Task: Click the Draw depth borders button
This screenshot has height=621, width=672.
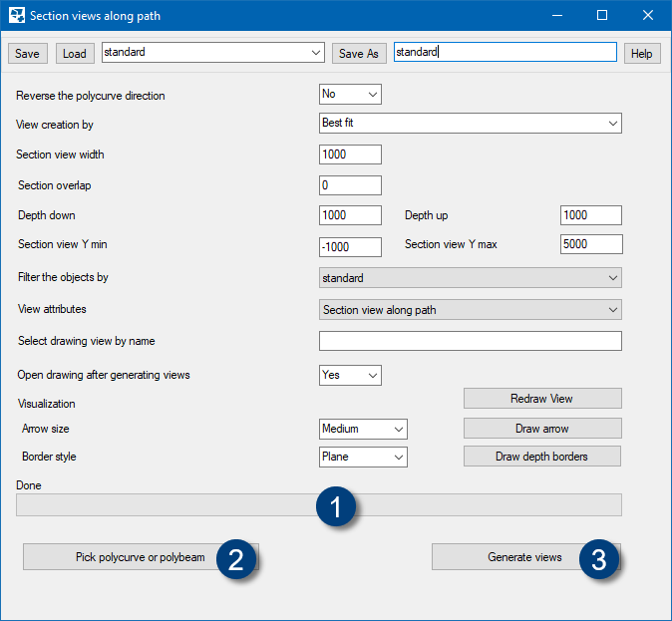Action: point(541,457)
